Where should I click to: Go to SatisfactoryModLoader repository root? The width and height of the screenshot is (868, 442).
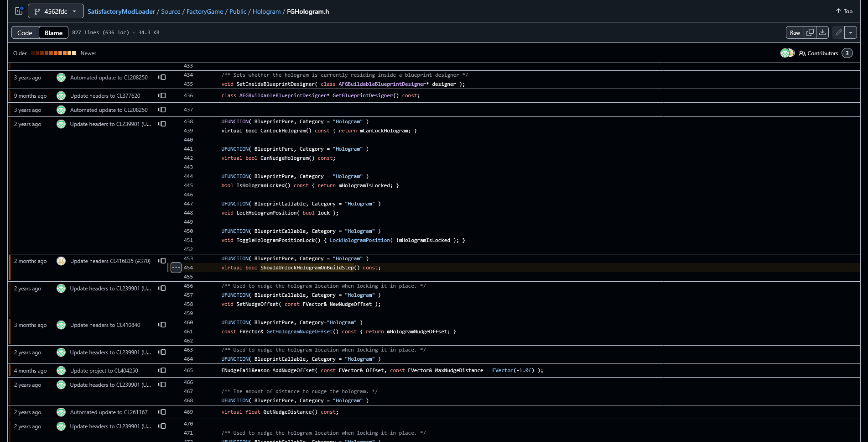pos(121,11)
